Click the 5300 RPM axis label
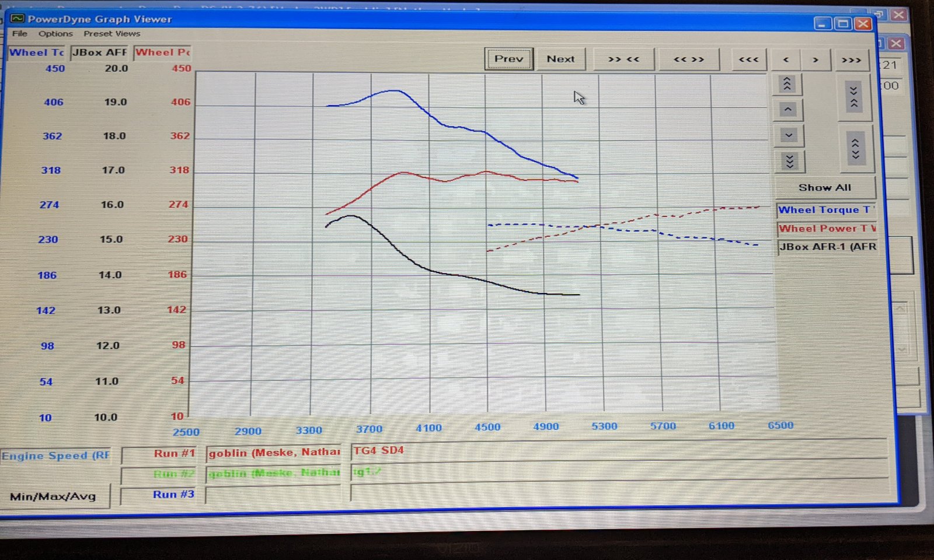The height and width of the screenshot is (560, 934). (604, 426)
